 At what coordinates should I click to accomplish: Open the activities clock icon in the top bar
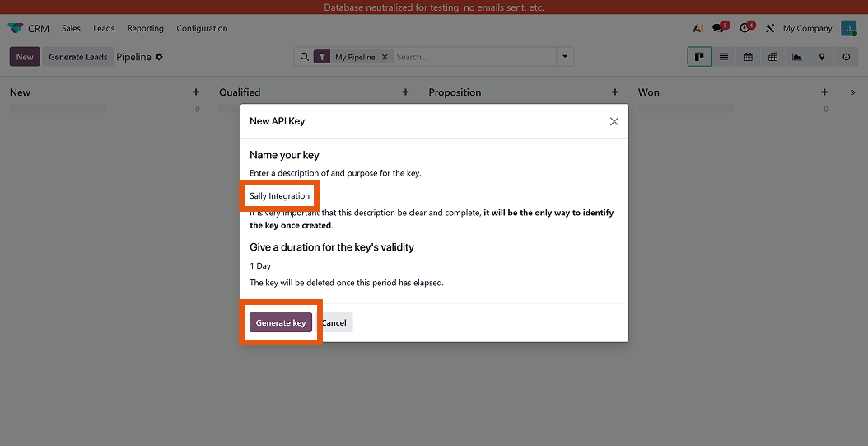(745, 28)
